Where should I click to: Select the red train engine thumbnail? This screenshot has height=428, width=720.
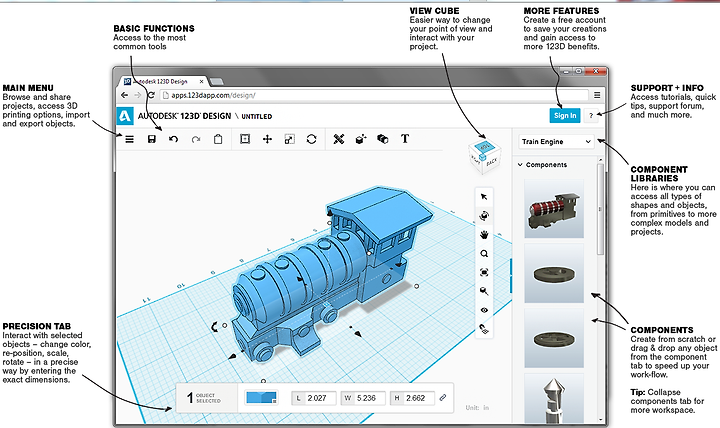(554, 208)
